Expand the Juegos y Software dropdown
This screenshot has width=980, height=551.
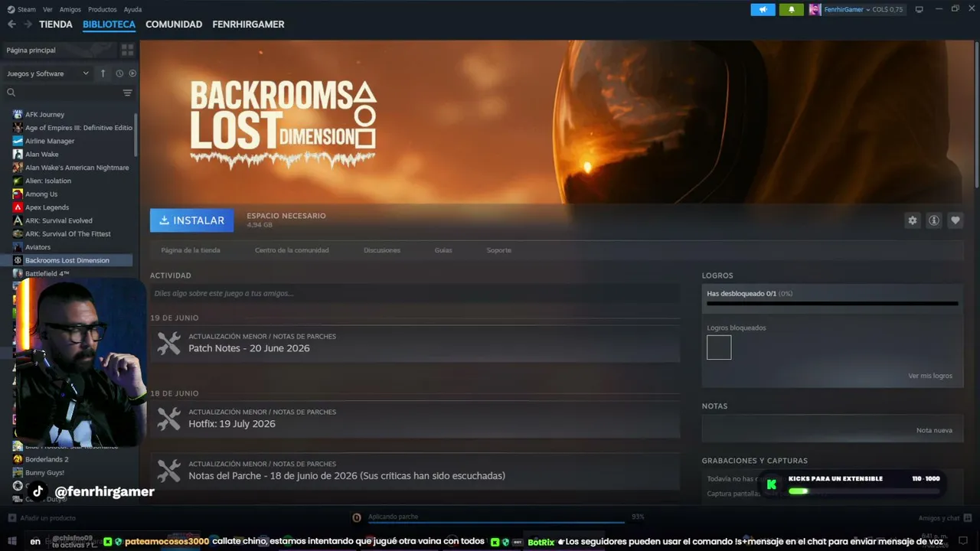pyautogui.click(x=48, y=73)
